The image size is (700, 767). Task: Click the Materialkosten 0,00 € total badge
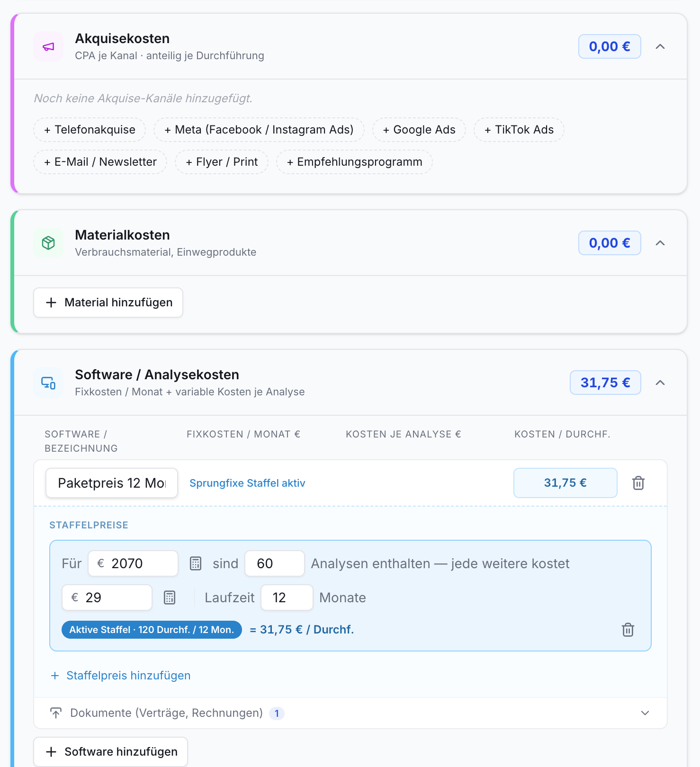pos(610,243)
